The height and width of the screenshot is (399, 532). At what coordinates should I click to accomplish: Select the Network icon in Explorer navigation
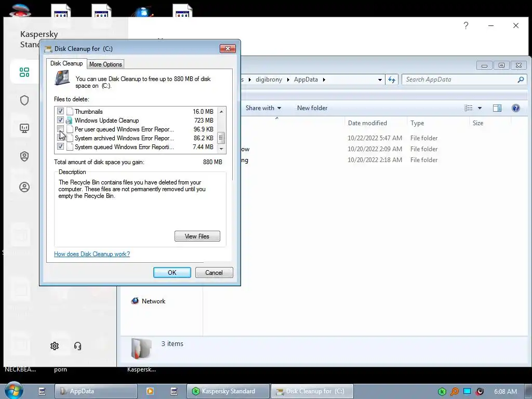(x=135, y=301)
